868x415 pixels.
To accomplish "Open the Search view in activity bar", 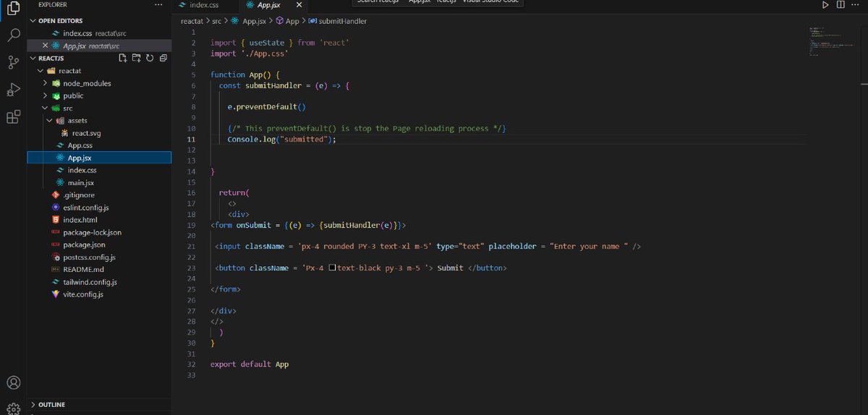I will 13,35.
